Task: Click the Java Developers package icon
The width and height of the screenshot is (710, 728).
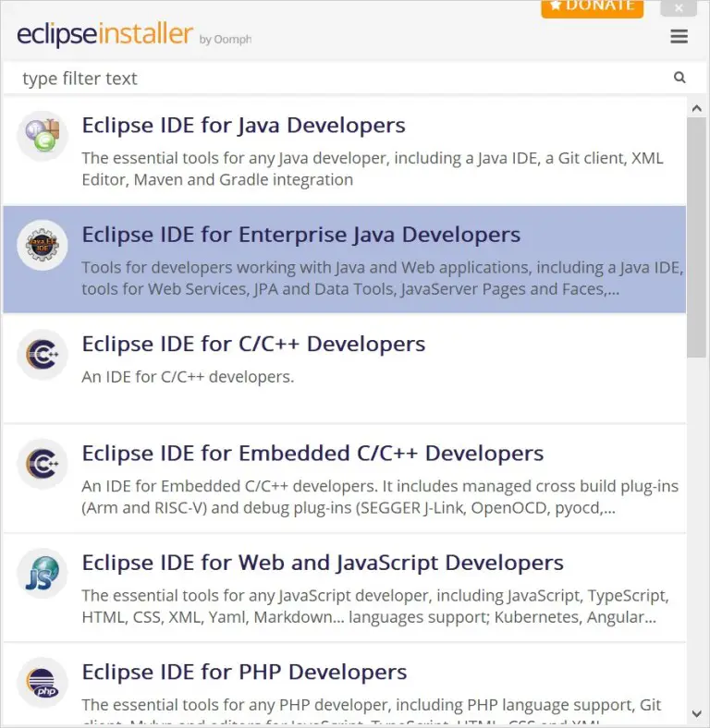Action: point(43,136)
